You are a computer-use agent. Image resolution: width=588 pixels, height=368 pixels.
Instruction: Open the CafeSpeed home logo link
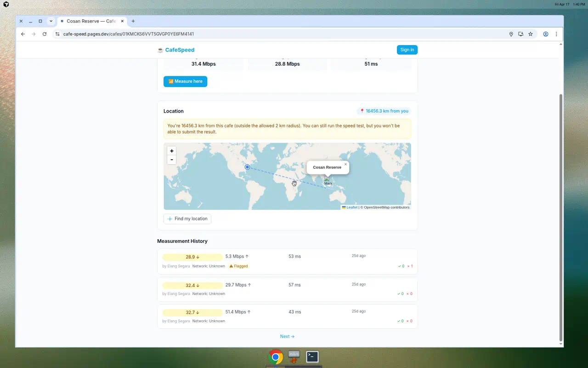[176, 50]
